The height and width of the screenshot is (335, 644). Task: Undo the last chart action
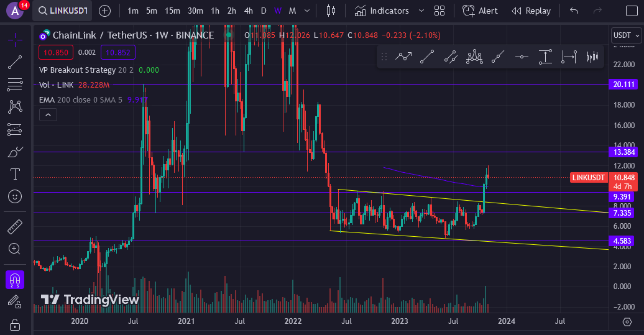click(x=574, y=11)
